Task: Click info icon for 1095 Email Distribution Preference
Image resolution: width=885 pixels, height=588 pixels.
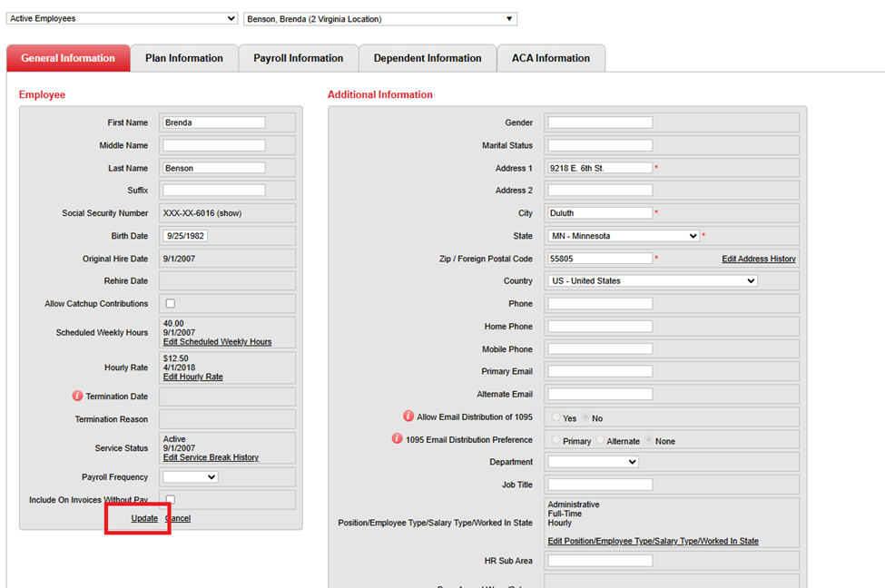Action: pyautogui.click(x=397, y=439)
